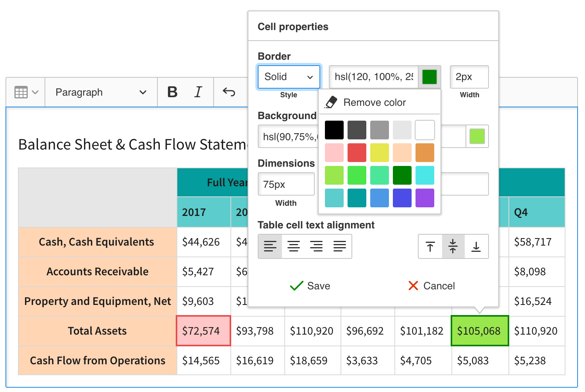The image size is (585, 392).
Task: Pick the white color swatch
Action: coord(425,130)
